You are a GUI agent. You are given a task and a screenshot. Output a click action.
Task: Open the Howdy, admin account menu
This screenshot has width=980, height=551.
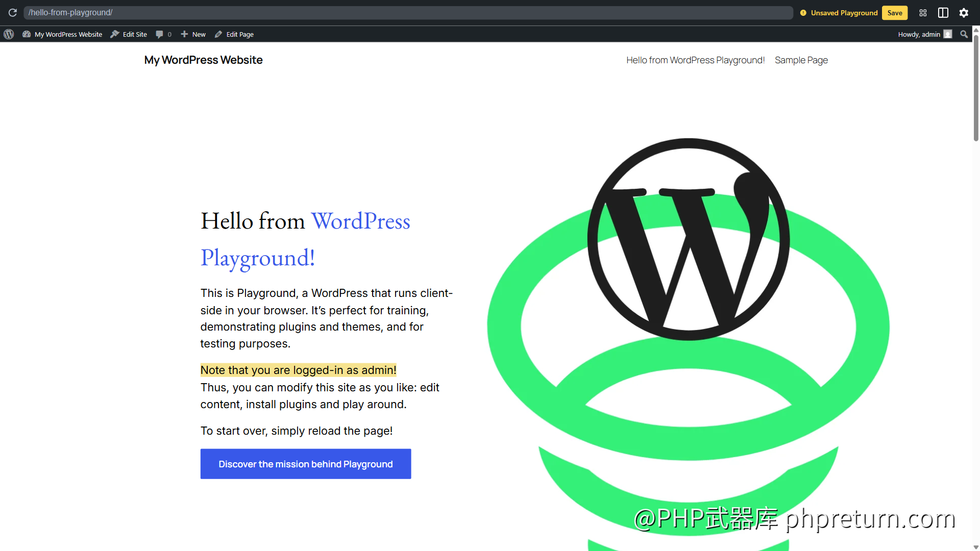tap(925, 34)
